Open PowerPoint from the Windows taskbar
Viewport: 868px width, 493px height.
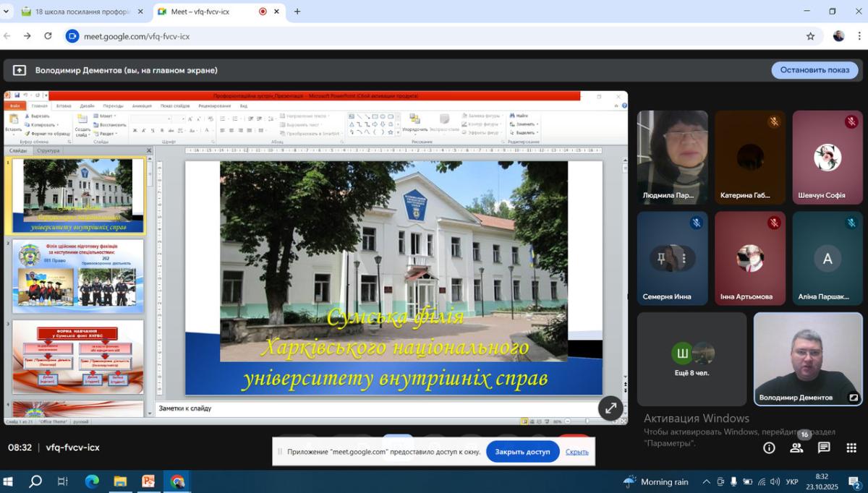(x=148, y=481)
